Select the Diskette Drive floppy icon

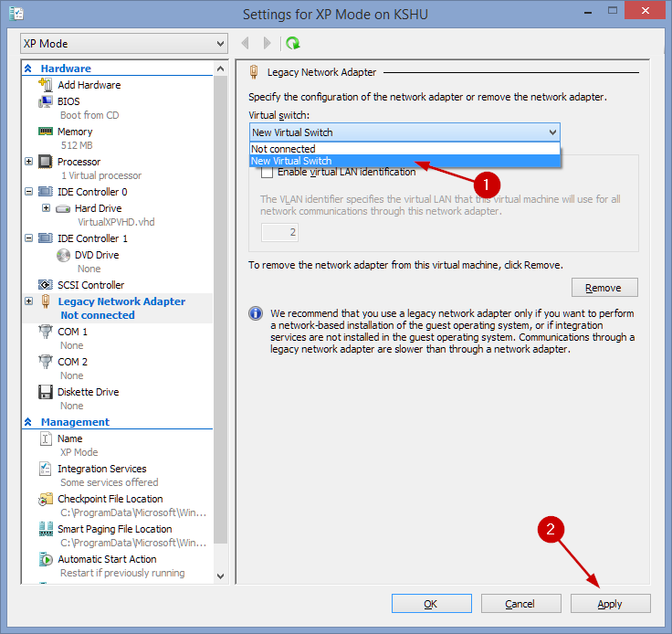pyautogui.click(x=46, y=392)
